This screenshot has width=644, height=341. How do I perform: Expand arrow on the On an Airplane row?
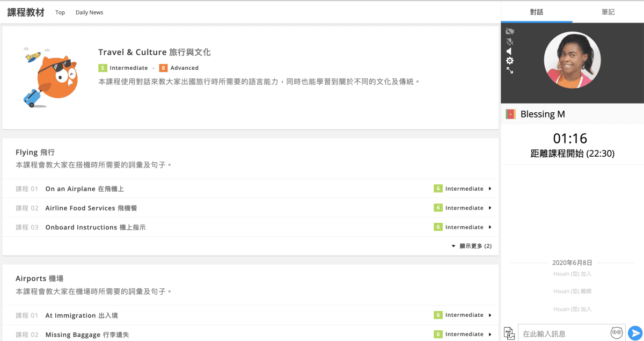click(490, 189)
